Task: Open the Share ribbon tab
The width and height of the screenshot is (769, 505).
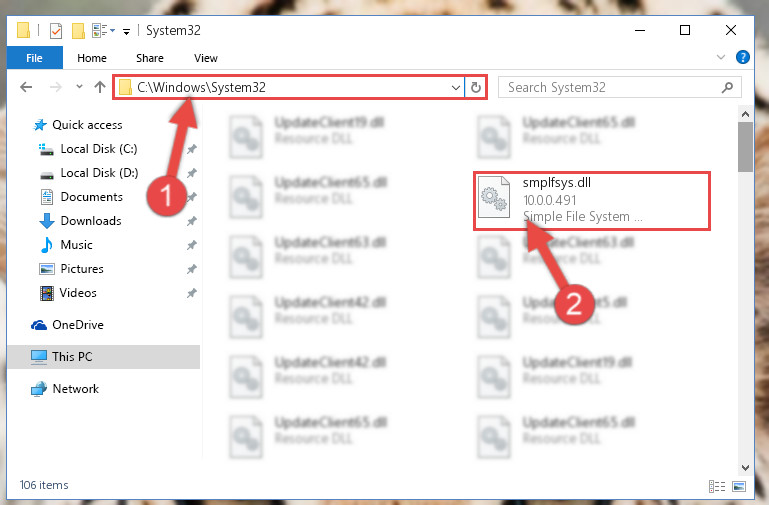Action: pos(150,58)
